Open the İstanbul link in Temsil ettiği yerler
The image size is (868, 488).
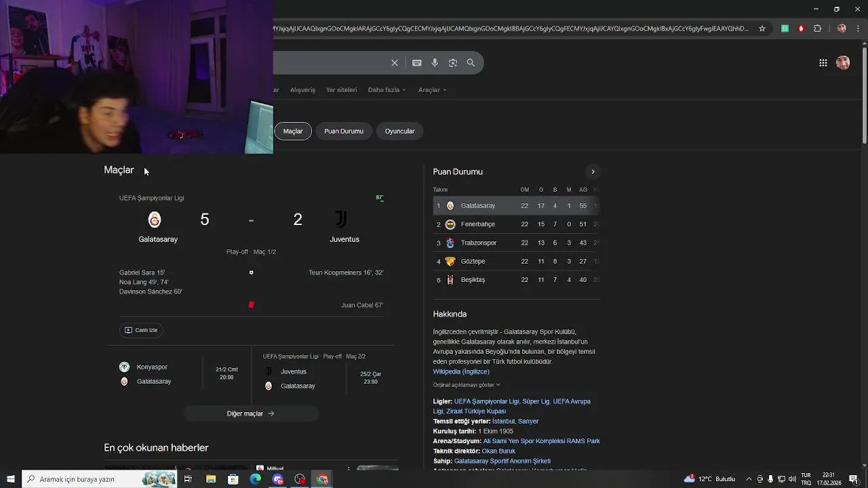[503, 422]
